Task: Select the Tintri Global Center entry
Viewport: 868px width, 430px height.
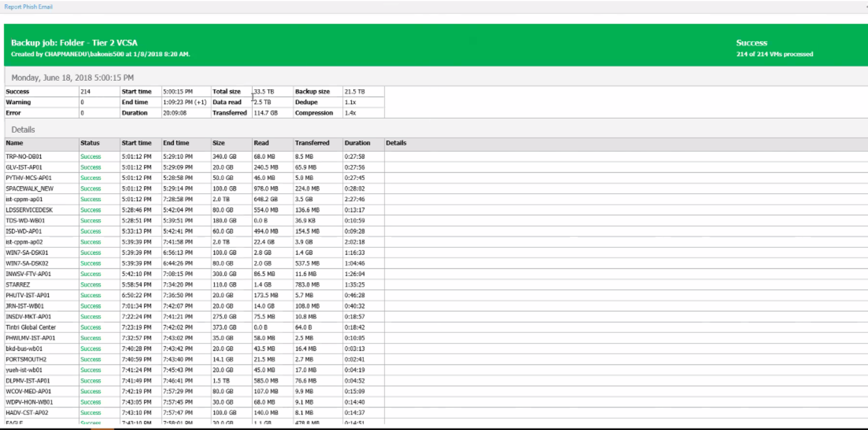Action: 30,327
